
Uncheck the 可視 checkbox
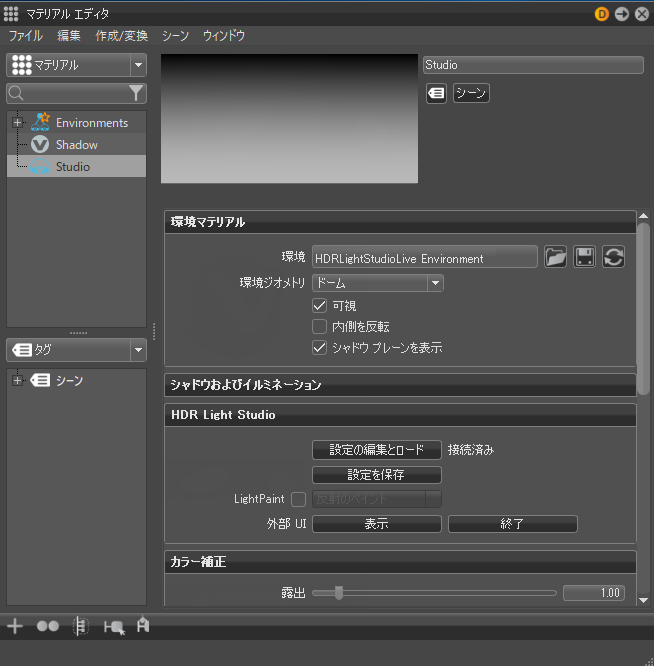(319, 305)
